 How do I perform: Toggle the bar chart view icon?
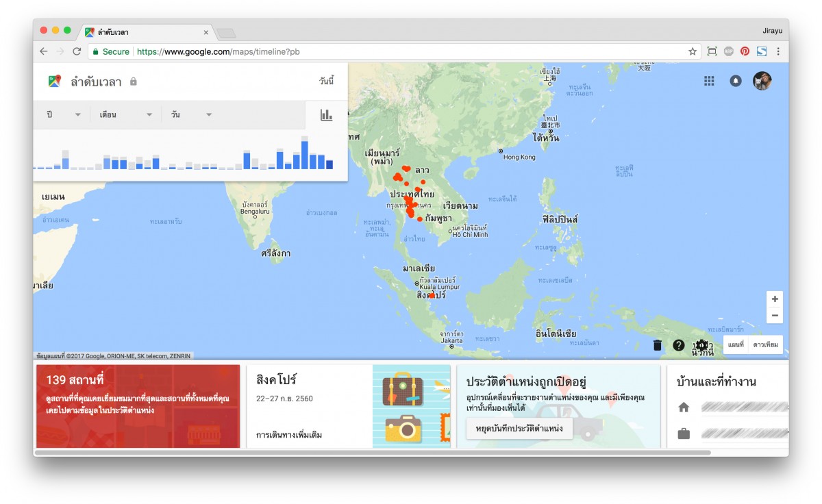point(326,115)
